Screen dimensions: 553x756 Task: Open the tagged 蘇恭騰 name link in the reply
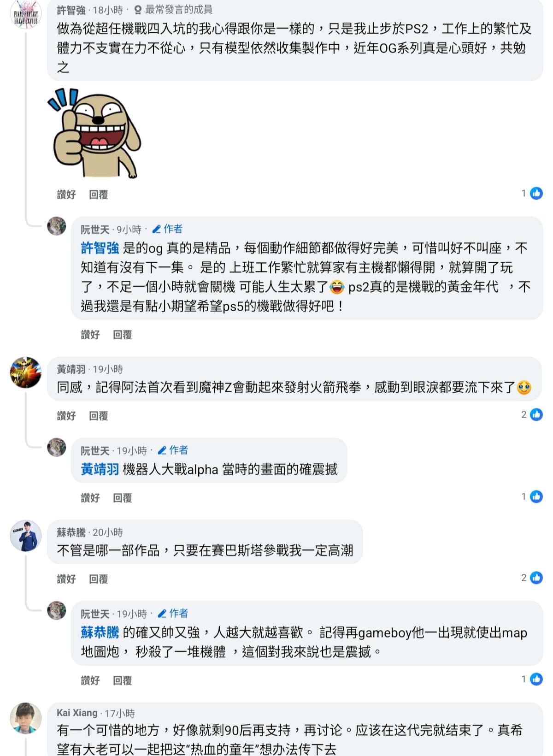coord(100,633)
